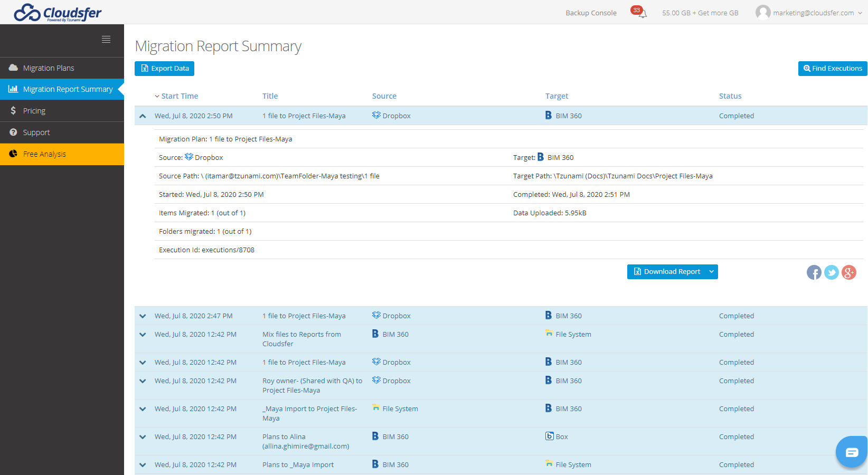Viewport: 868px width, 475px height.
Task: Share report via Google Plus icon
Action: (848, 272)
